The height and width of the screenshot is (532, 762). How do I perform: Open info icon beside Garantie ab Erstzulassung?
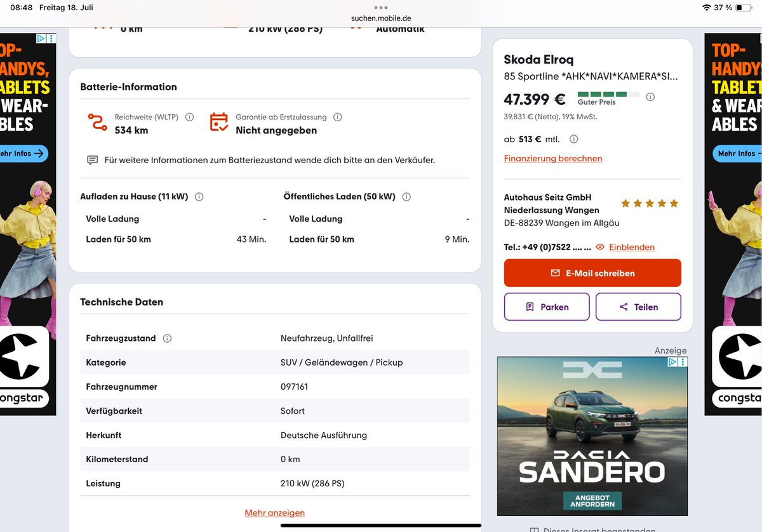click(337, 117)
